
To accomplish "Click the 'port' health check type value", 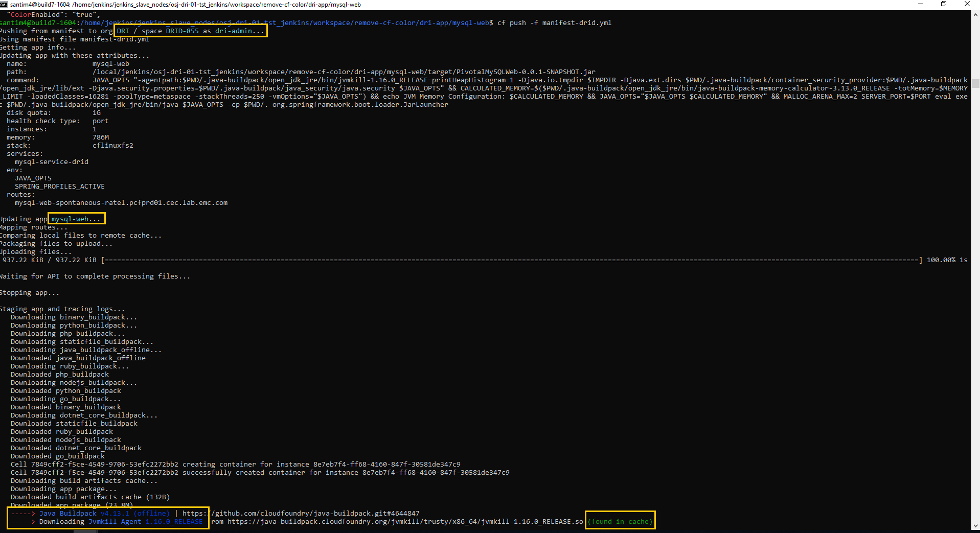I will point(101,121).
